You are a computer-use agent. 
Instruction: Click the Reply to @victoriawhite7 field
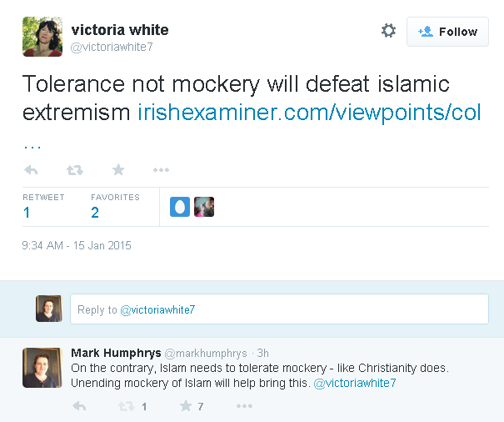[279, 309]
